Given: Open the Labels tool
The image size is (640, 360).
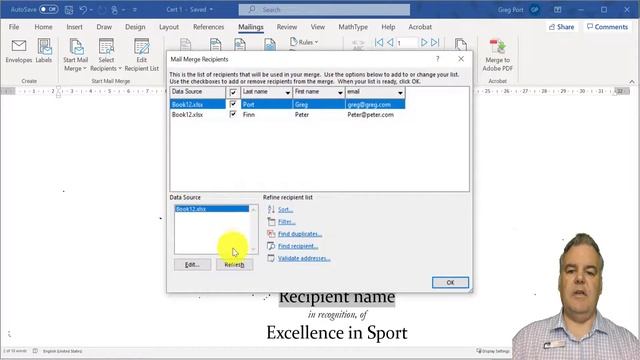Looking at the screenshot, I should click(44, 51).
